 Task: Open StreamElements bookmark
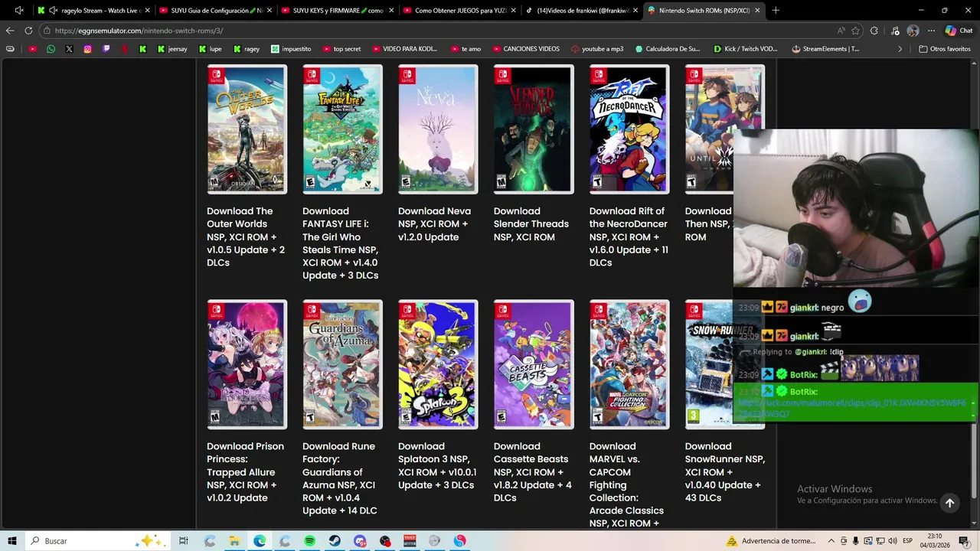click(x=825, y=49)
